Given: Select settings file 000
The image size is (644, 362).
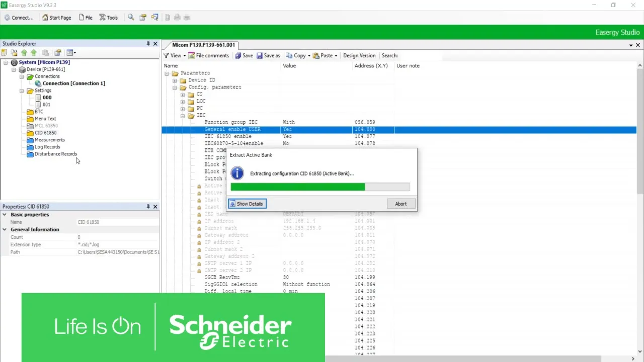Looking at the screenshot, I should pyautogui.click(x=47, y=98).
